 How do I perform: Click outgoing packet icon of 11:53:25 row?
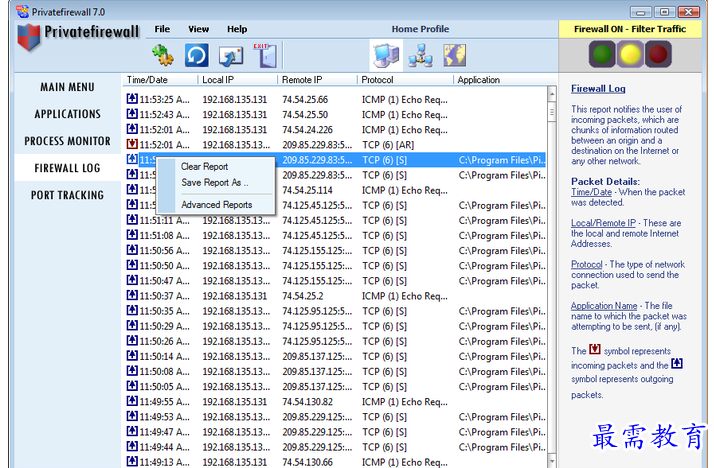coord(132,98)
